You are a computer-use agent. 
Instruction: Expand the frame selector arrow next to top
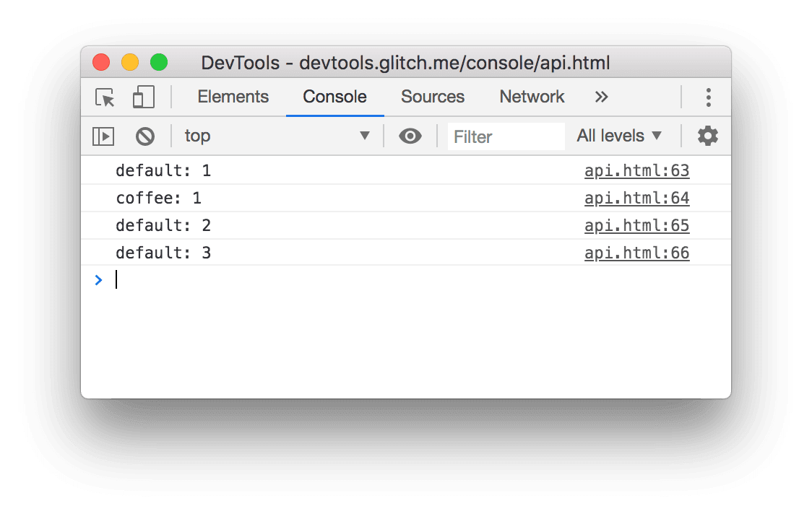pyautogui.click(x=364, y=136)
